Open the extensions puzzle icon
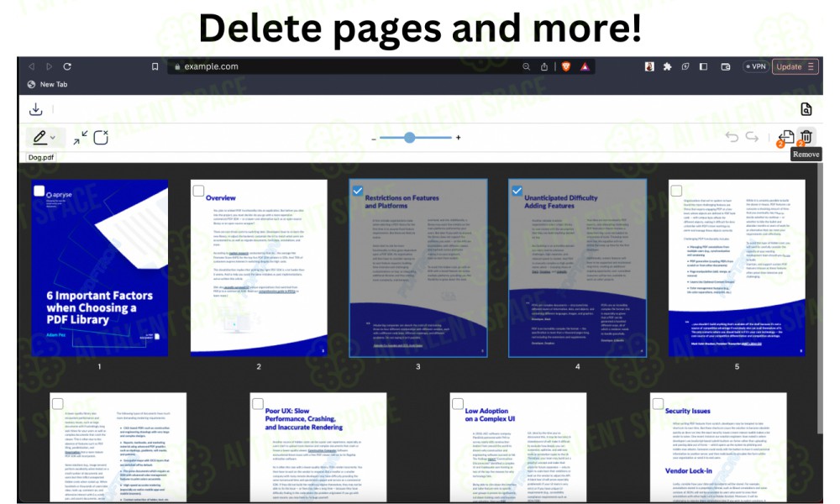Screen dimensions: 840x504 point(667,66)
